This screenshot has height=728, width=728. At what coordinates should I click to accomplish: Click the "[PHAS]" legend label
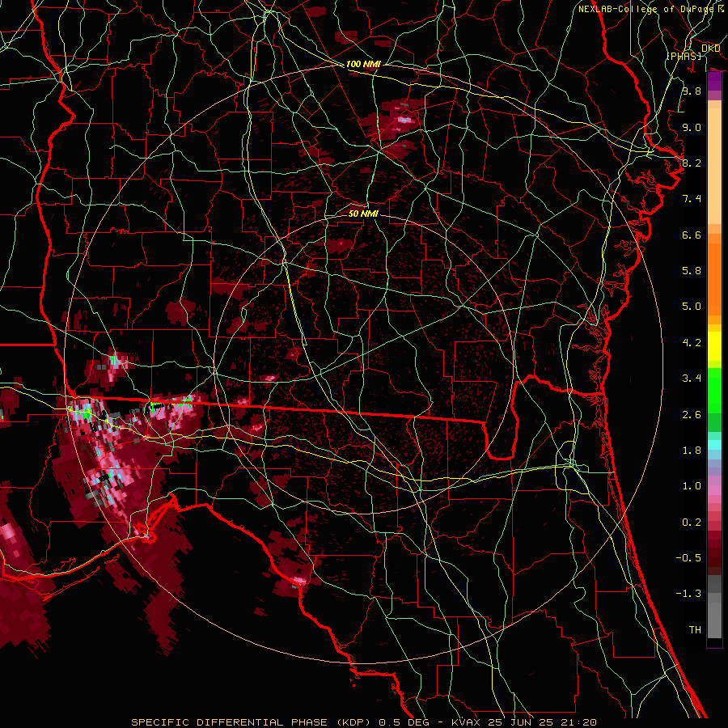(684, 56)
